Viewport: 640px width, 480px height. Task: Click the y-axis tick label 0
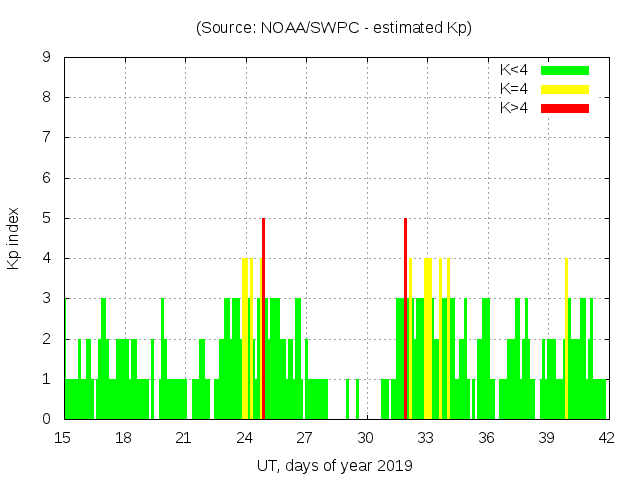46,419
